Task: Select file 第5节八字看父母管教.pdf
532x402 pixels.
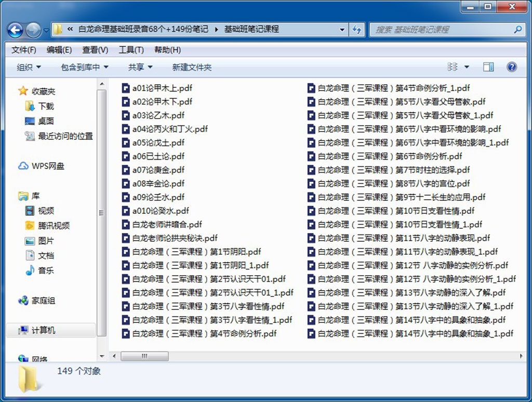Action: 396,102
